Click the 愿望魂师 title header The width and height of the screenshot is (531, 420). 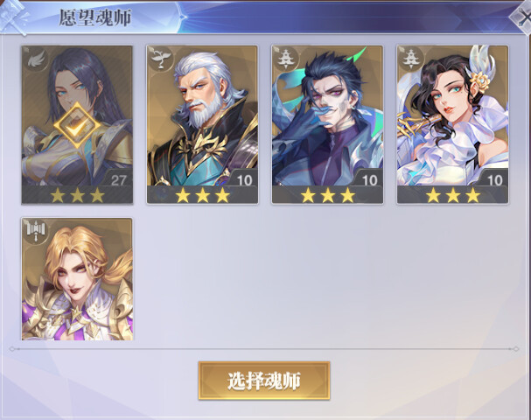95,17
